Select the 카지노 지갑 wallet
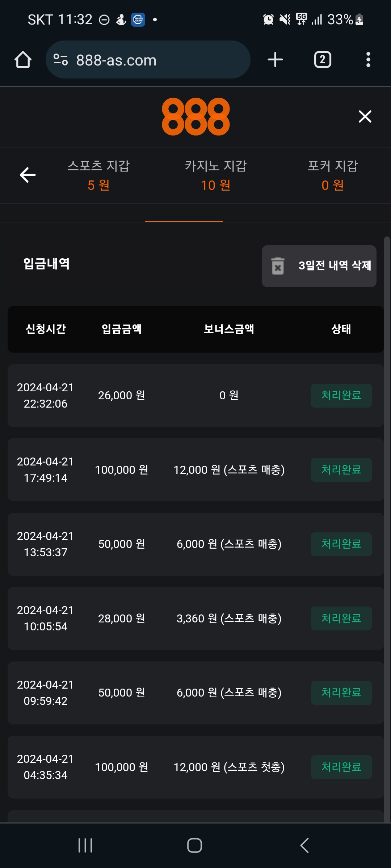This screenshot has width=391, height=868. [216, 175]
